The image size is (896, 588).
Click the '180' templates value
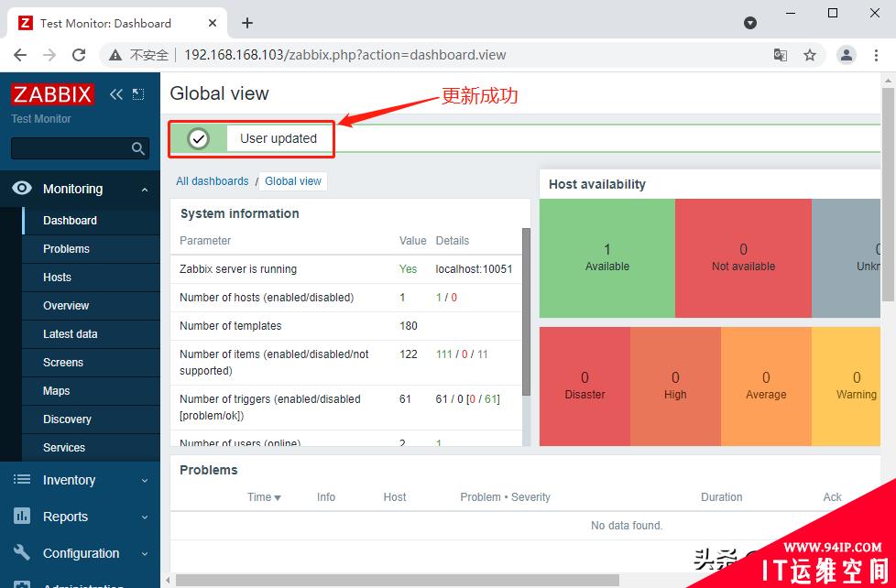pos(409,326)
